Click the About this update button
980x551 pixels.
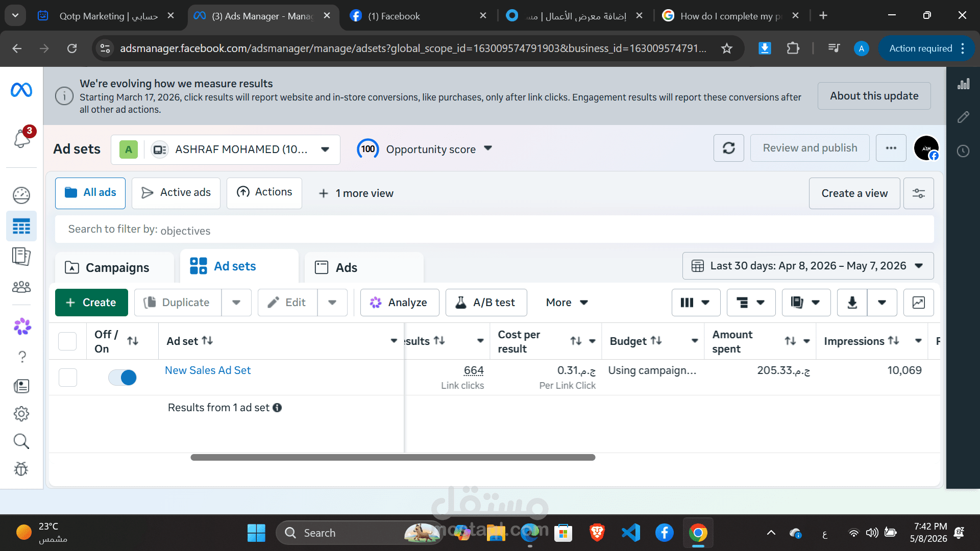[x=874, y=96]
